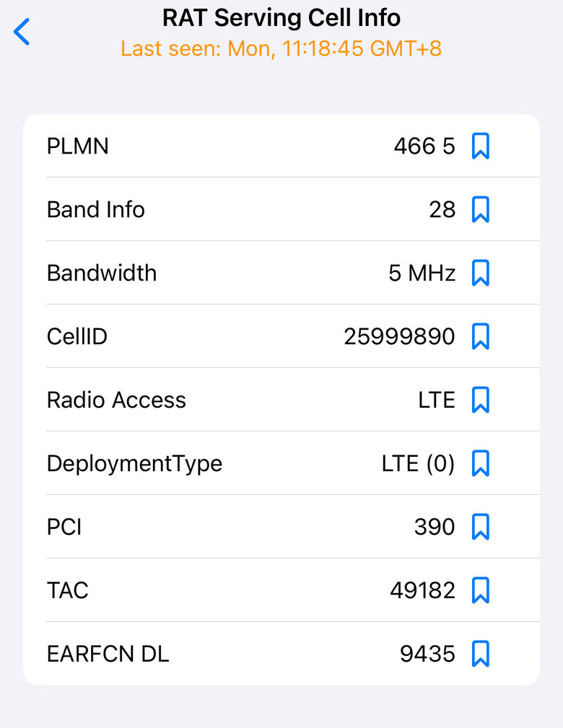Tap the LTE (0) deployment value
The image size is (563, 728).
[418, 463]
